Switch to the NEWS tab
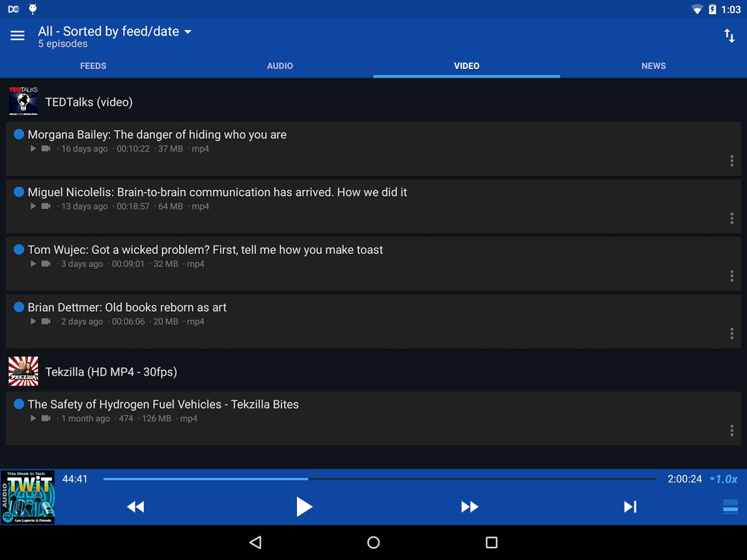The height and width of the screenshot is (560, 747). [654, 66]
